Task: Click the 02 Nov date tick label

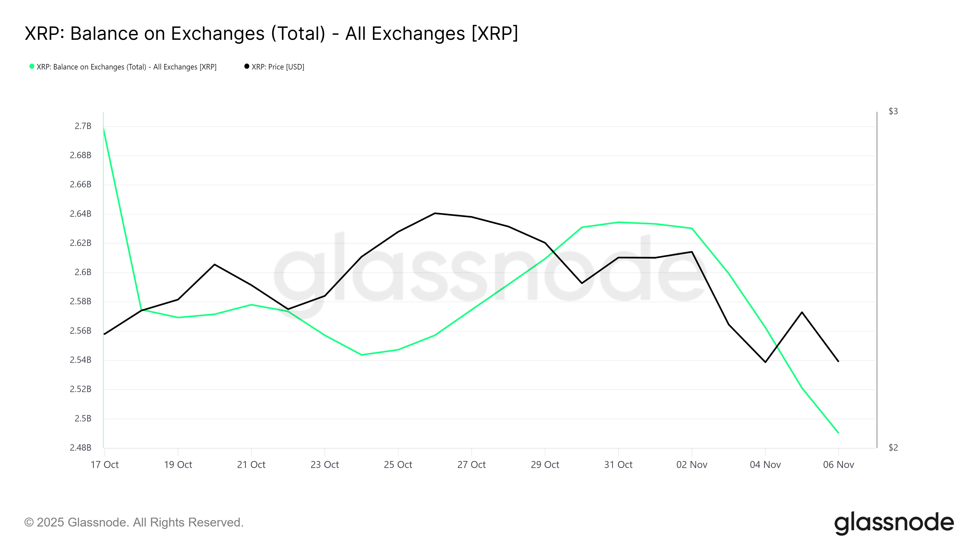Action: (x=692, y=465)
